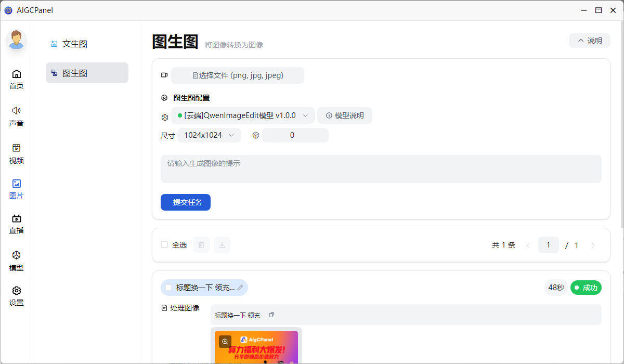Open the 模型 (Model) sidebar section
The width and height of the screenshot is (624, 364).
[17, 261]
